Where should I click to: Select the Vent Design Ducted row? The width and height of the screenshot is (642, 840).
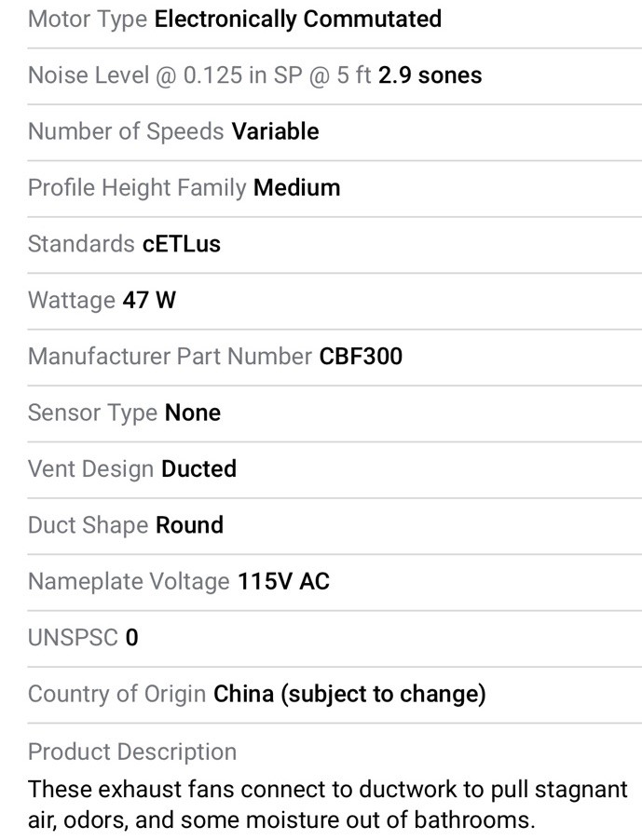tap(335, 469)
